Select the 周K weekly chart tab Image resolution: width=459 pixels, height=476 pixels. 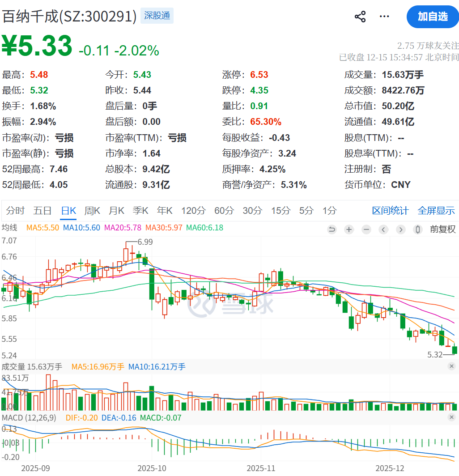click(x=92, y=211)
